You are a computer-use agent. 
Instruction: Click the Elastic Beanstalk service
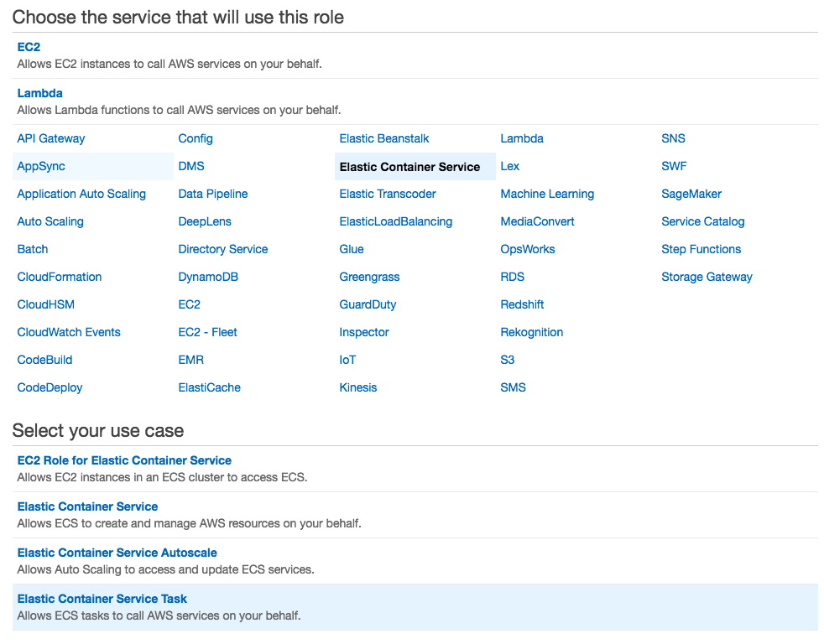click(384, 138)
